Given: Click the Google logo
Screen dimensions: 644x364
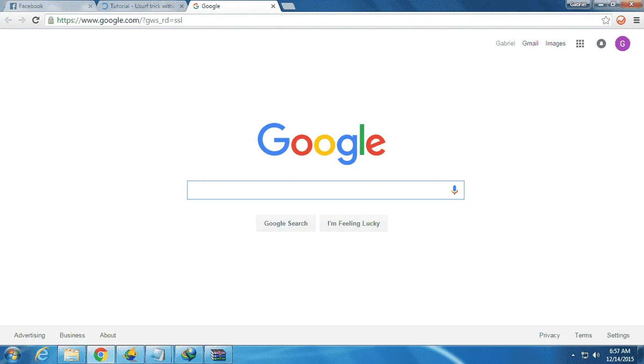Looking at the screenshot, I should pos(321,144).
